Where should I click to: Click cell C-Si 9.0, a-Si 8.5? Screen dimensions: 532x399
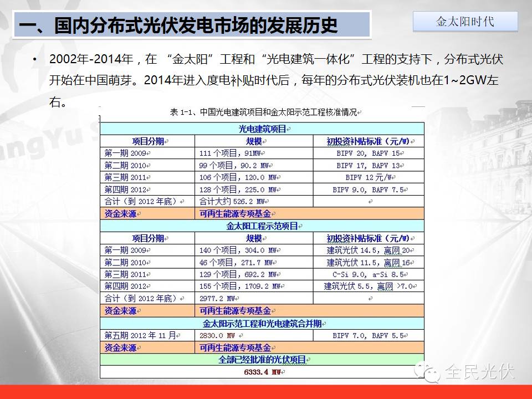coord(369,274)
